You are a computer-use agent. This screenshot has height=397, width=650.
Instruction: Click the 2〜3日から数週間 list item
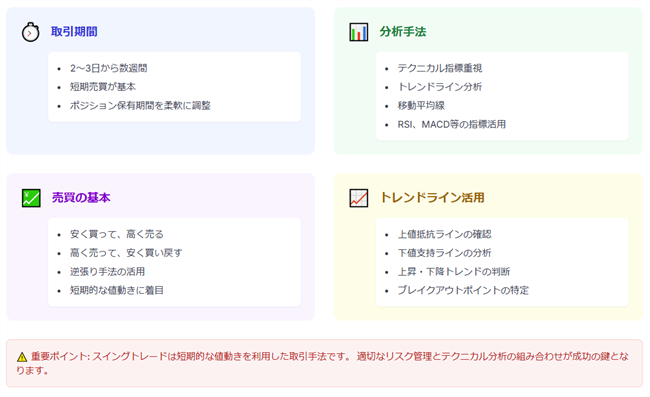tap(109, 68)
